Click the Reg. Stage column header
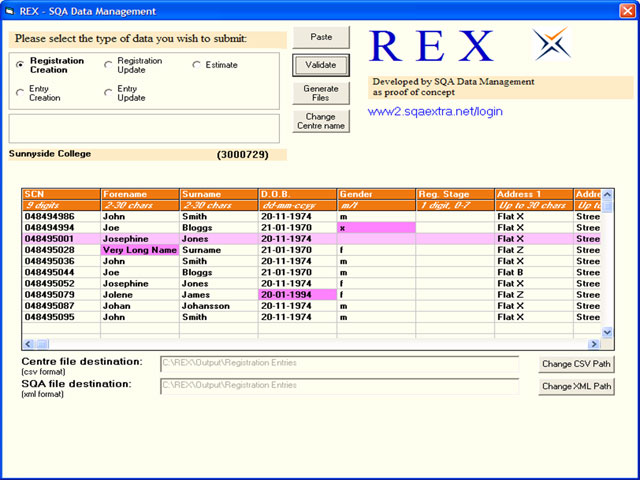The image size is (640, 480). 455,194
